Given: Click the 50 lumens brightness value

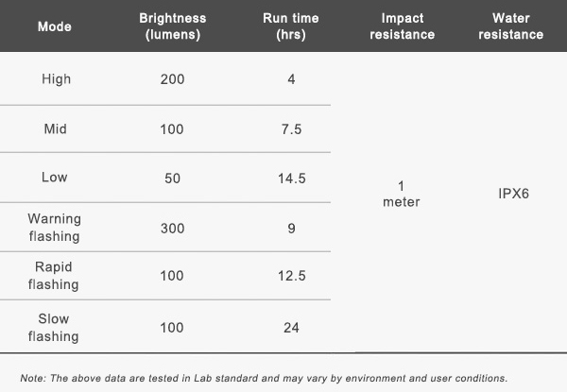Looking at the screenshot, I should pyautogui.click(x=172, y=179).
